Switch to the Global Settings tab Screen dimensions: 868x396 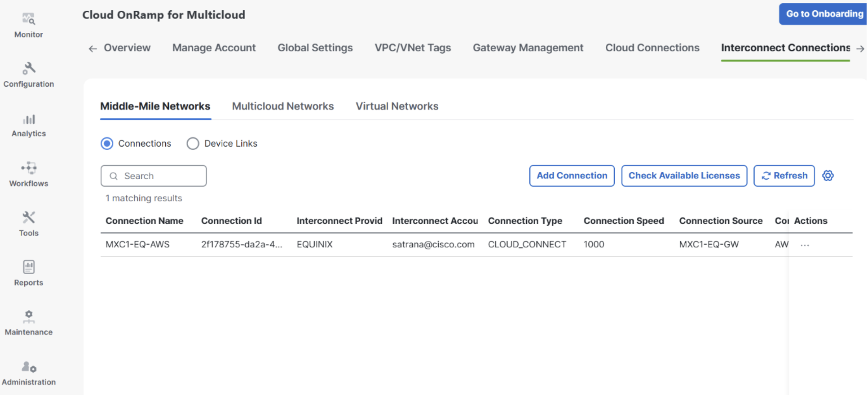tap(315, 48)
